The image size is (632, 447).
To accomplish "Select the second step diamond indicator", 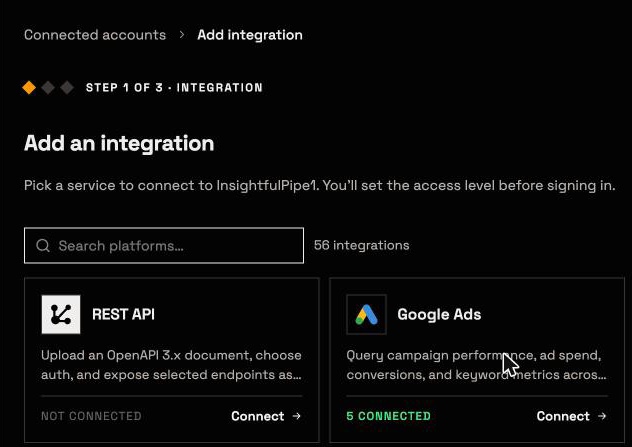I will click(48, 87).
